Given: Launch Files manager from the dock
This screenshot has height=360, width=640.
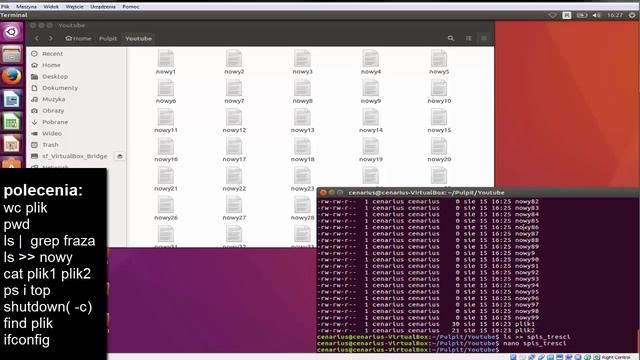Looking at the screenshot, I should point(11,54).
